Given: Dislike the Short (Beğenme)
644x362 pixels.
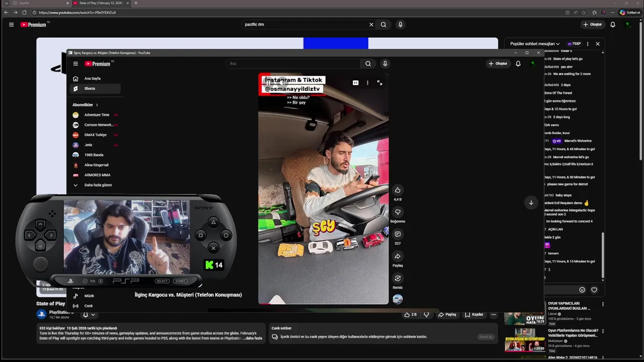Looking at the screenshot, I should pos(397,212).
